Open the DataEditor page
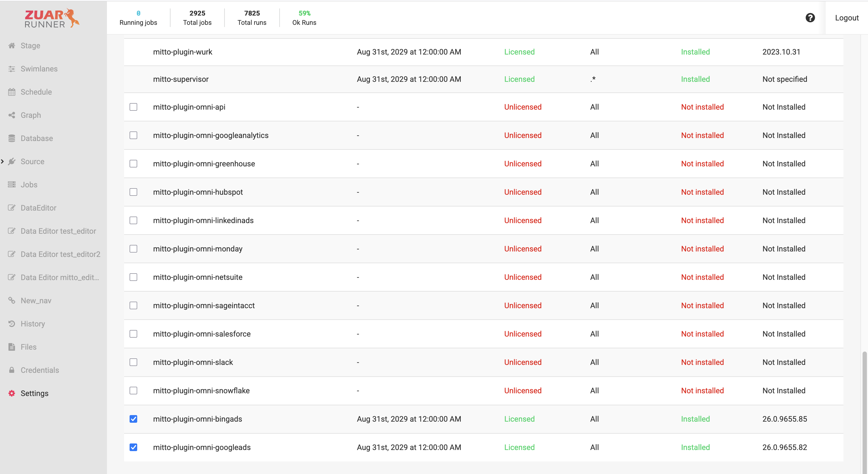This screenshot has height=474, width=868. click(x=38, y=208)
